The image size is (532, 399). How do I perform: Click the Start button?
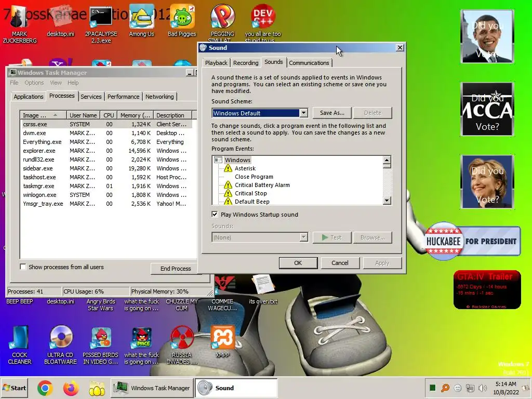(x=14, y=388)
